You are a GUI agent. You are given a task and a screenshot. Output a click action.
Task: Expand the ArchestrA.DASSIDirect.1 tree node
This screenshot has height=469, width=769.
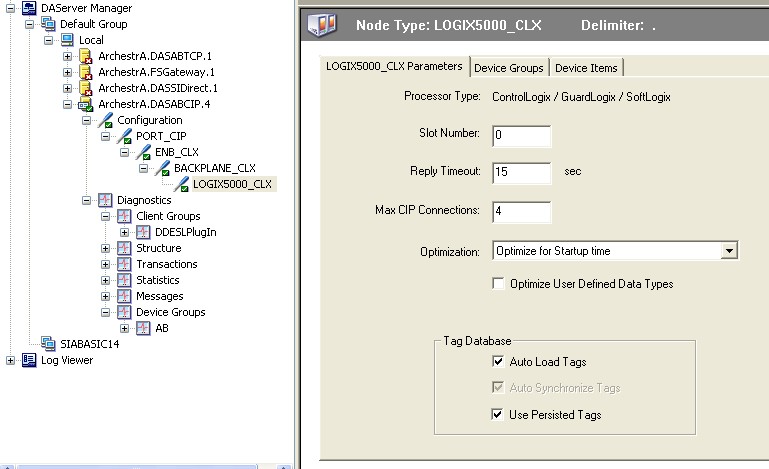click(67, 88)
